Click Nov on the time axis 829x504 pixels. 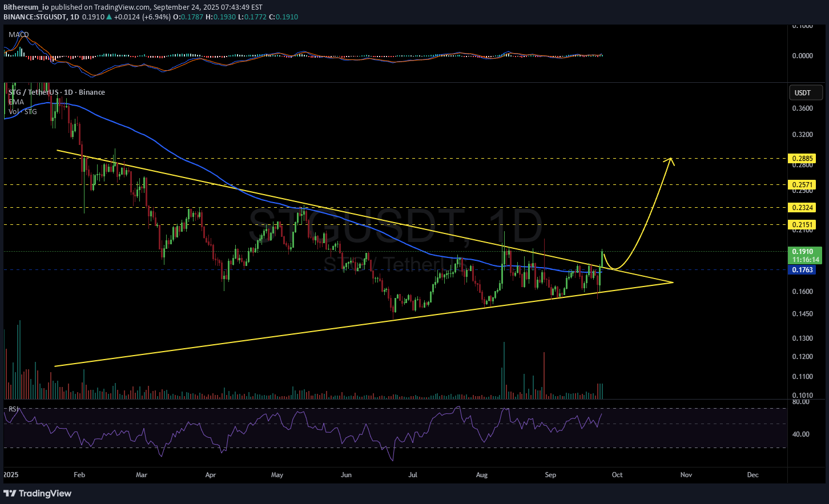pos(686,475)
